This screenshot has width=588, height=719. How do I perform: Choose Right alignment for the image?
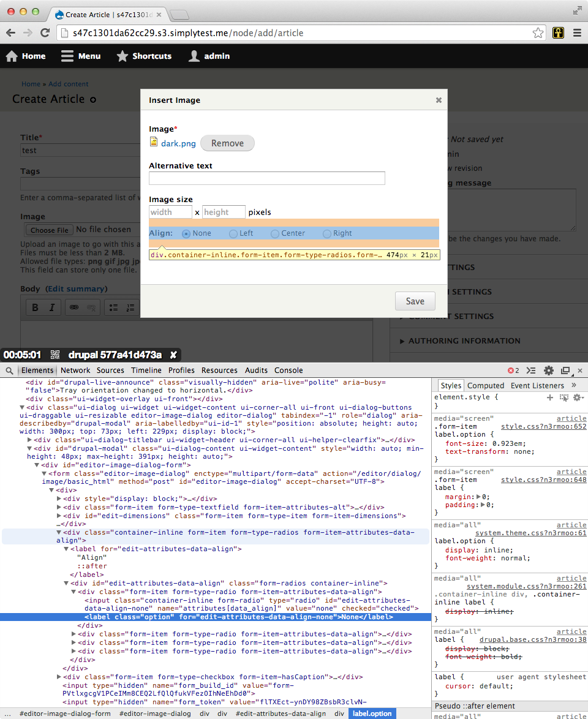coord(327,233)
